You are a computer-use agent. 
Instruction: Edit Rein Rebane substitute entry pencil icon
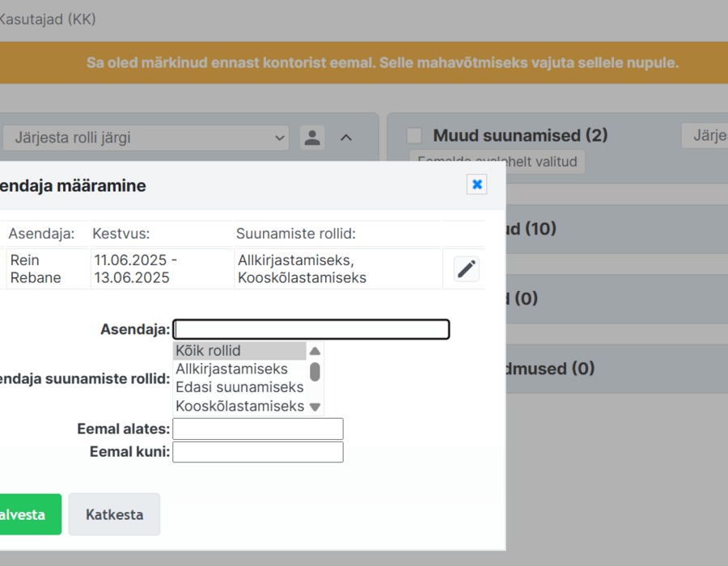[x=467, y=269]
